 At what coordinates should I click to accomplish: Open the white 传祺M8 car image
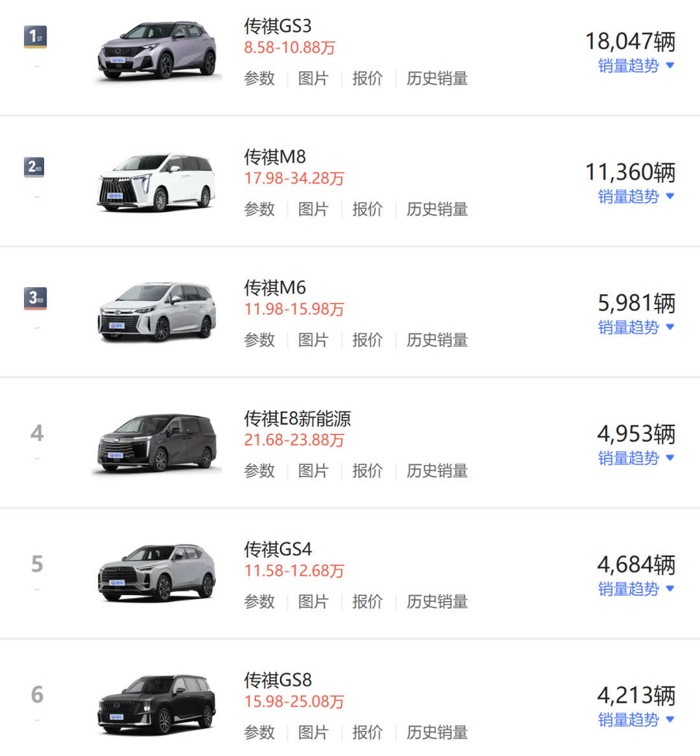(x=157, y=182)
